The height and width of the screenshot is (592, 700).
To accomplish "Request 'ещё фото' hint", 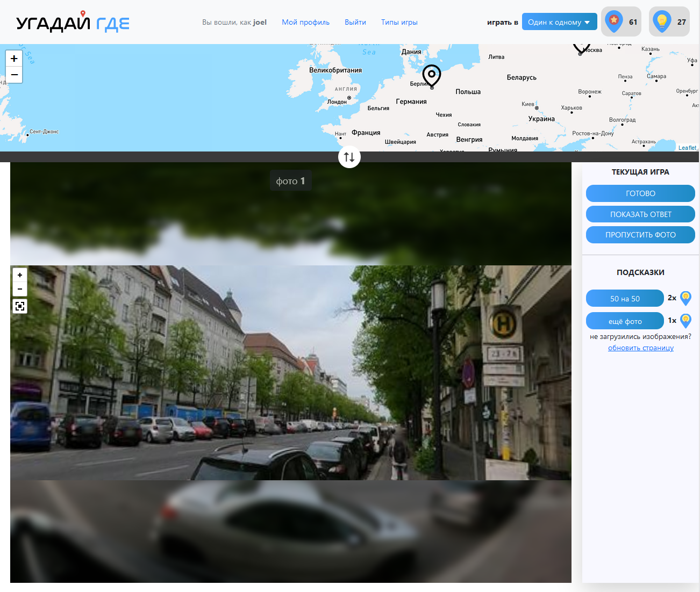I will [x=625, y=321].
